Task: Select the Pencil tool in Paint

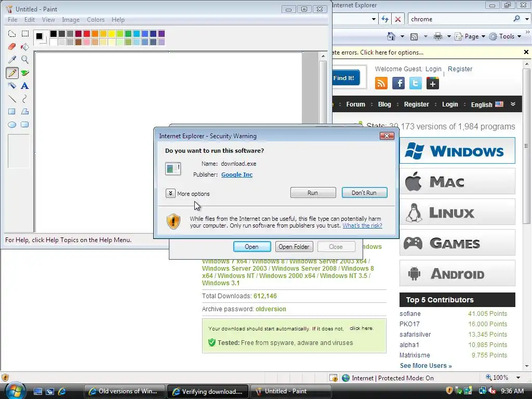Action: [12, 73]
